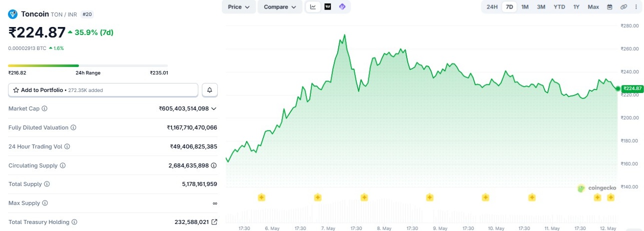Click the ₹1,167,710,470,066 valuation value
Screen dimensions: 644x231
[x=192, y=127]
